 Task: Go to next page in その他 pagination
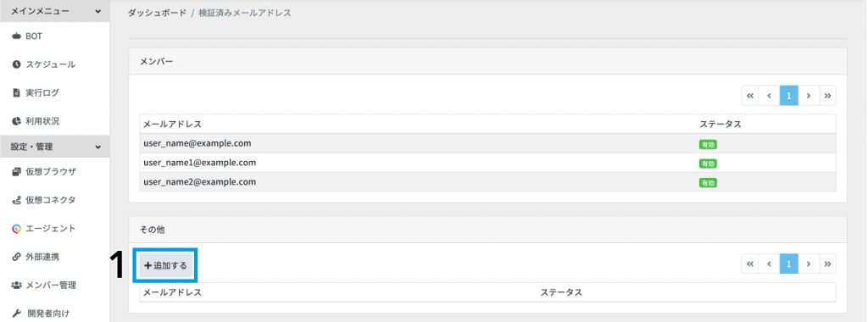tap(808, 264)
